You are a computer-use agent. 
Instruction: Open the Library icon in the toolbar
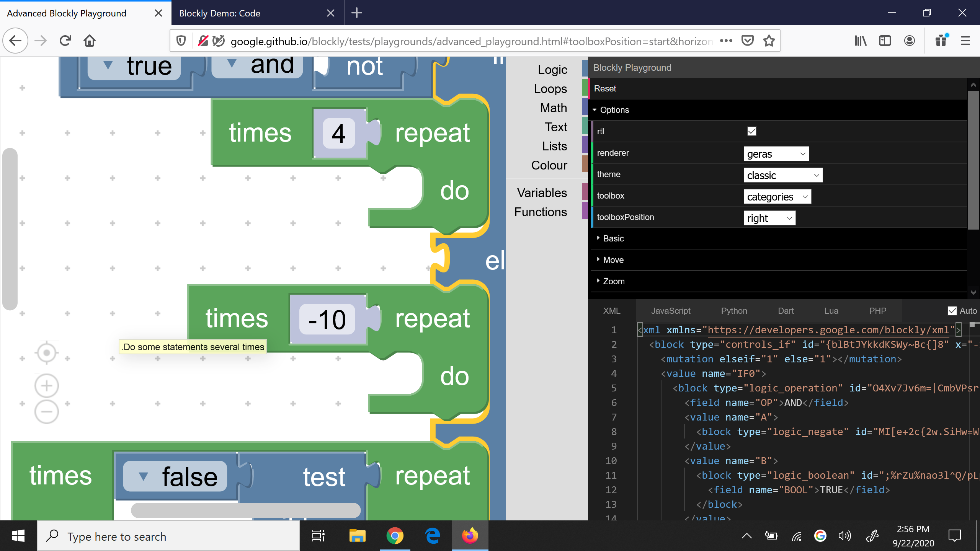tap(861, 41)
